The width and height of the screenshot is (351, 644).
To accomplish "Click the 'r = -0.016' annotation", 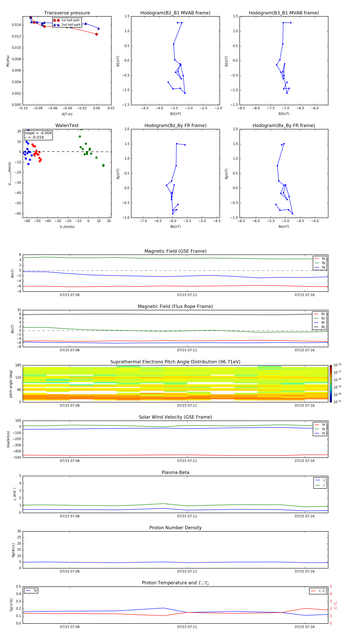I will 35,137.
